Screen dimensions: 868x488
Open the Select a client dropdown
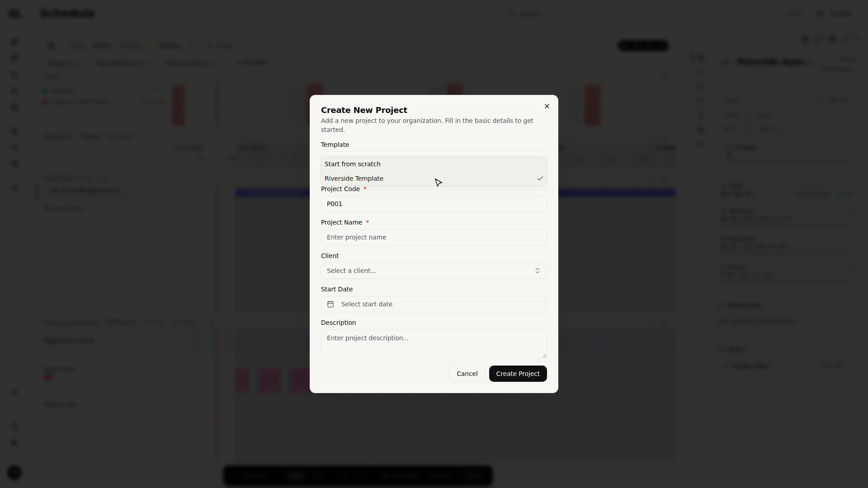(x=434, y=271)
